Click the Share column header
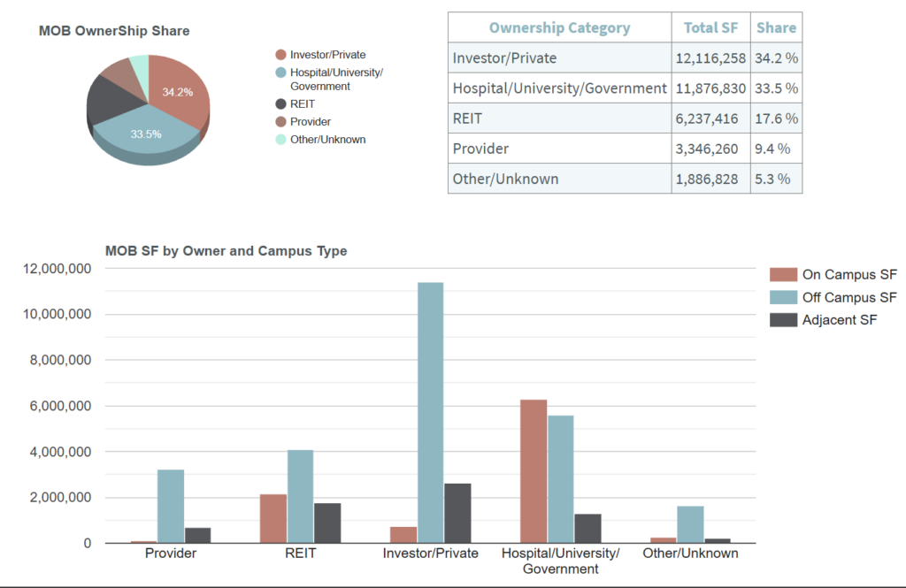Viewport: 906px width, 588px height. tap(776, 27)
